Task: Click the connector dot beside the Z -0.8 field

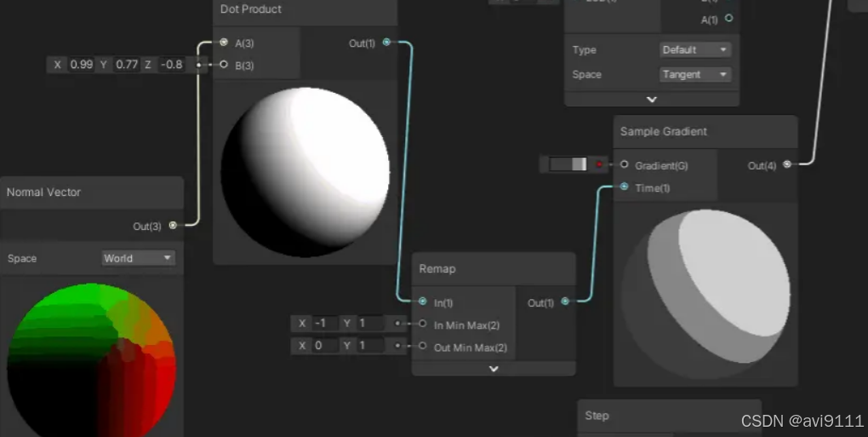Action: coord(199,65)
